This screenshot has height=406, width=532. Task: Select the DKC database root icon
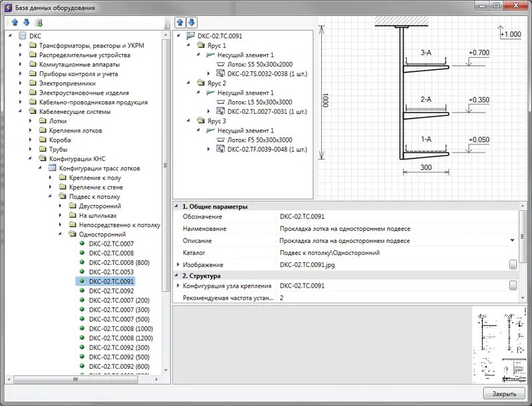[x=23, y=36]
